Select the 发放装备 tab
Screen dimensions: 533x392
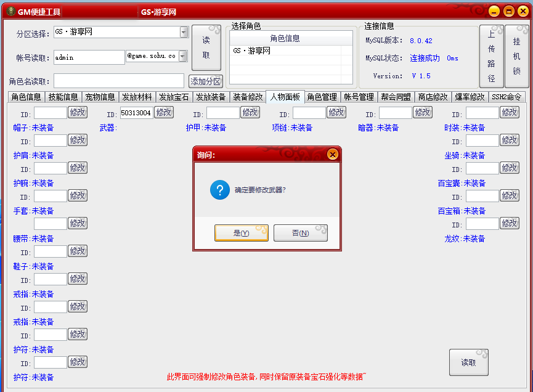click(x=211, y=97)
